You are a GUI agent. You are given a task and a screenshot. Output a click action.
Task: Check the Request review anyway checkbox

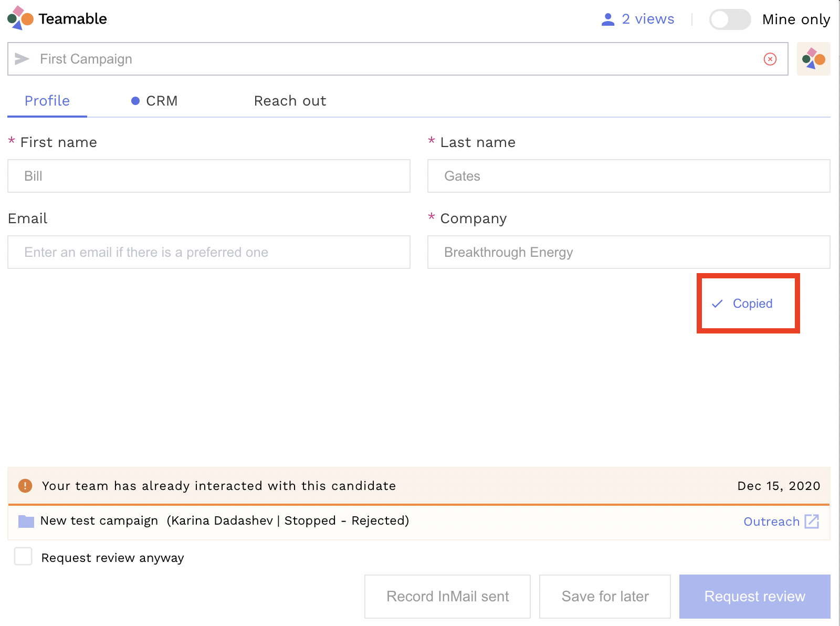[23, 557]
